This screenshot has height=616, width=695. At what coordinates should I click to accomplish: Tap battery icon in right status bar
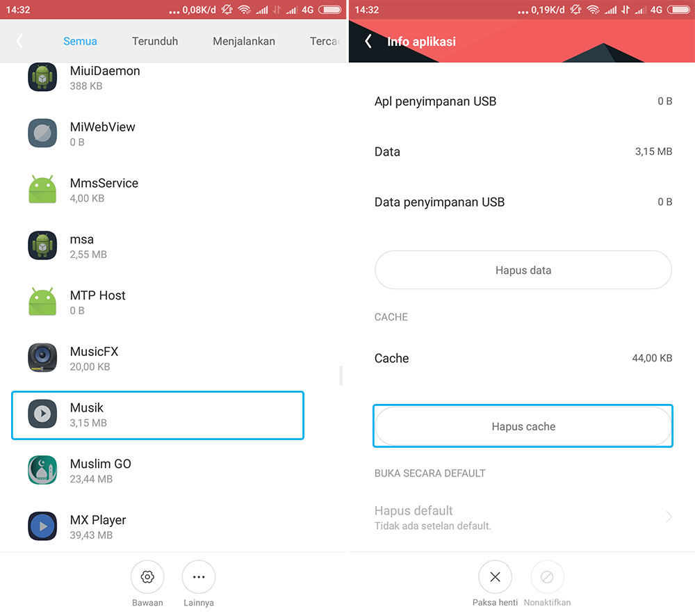[678, 10]
